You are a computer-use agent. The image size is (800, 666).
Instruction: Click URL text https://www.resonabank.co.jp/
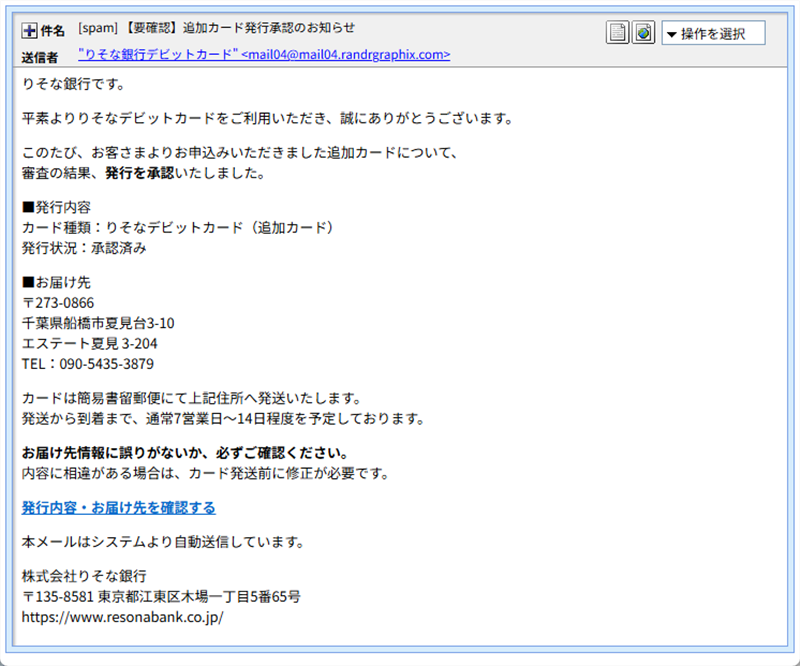122,618
